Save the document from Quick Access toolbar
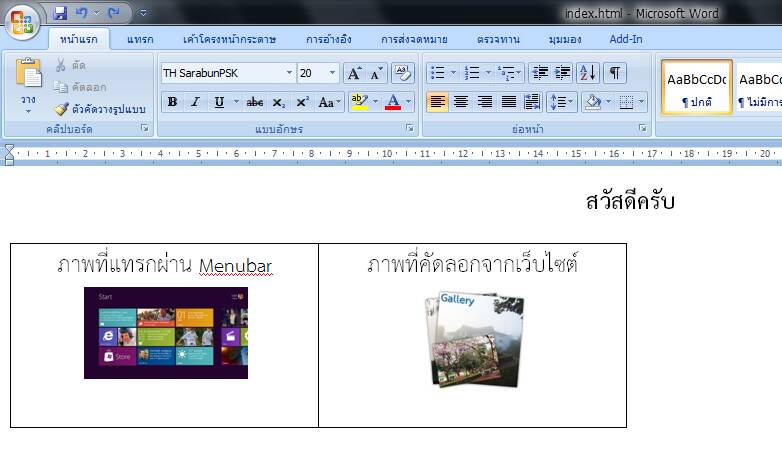Viewport: 782px width, 451px height. pyautogui.click(x=60, y=13)
